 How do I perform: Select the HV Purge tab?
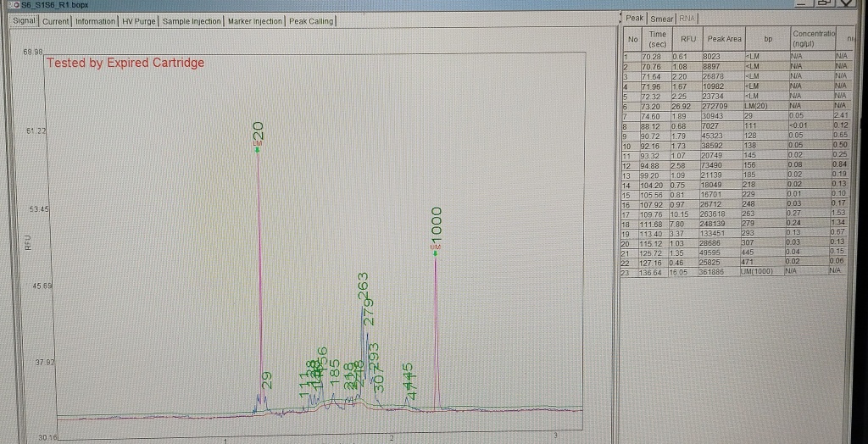click(138, 20)
